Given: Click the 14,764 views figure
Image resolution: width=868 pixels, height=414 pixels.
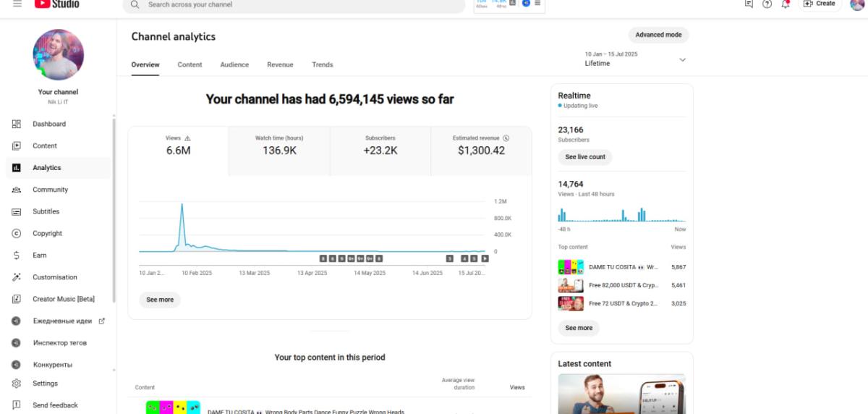Looking at the screenshot, I should (571, 185).
